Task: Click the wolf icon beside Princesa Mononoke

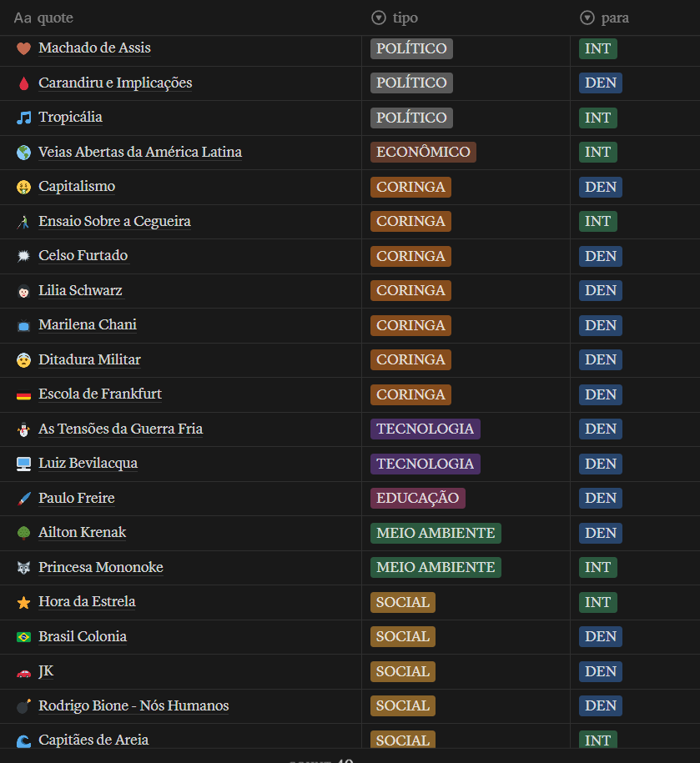Action: 23,568
